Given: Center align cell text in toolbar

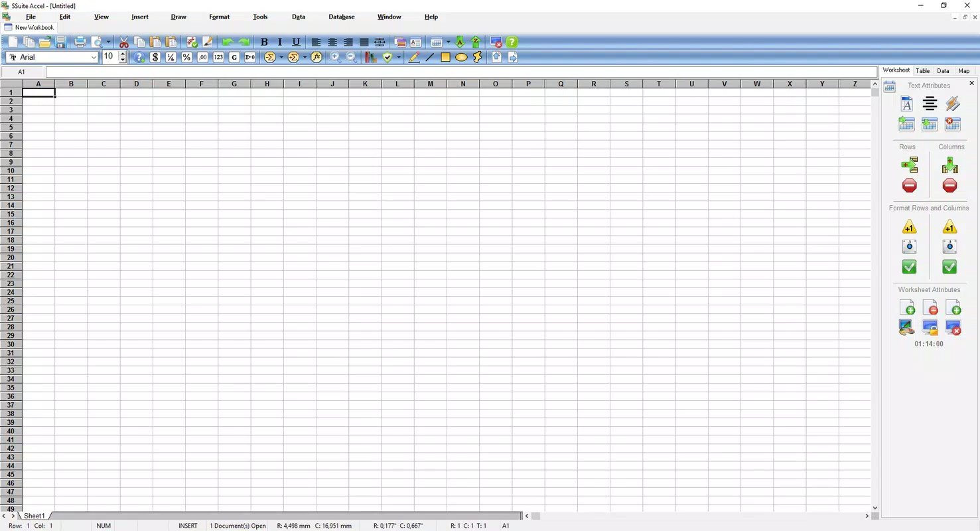Looking at the screenshot, I should click(x=332, y=42).
